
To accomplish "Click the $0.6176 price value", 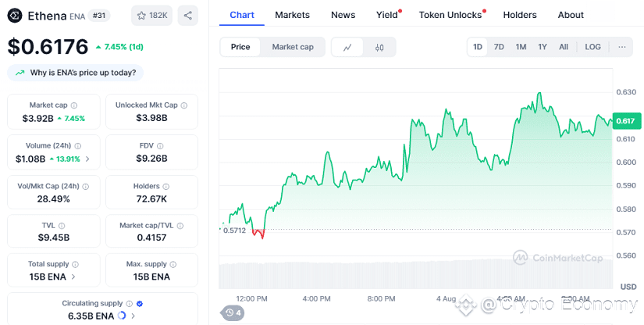I will coord(48,46).
